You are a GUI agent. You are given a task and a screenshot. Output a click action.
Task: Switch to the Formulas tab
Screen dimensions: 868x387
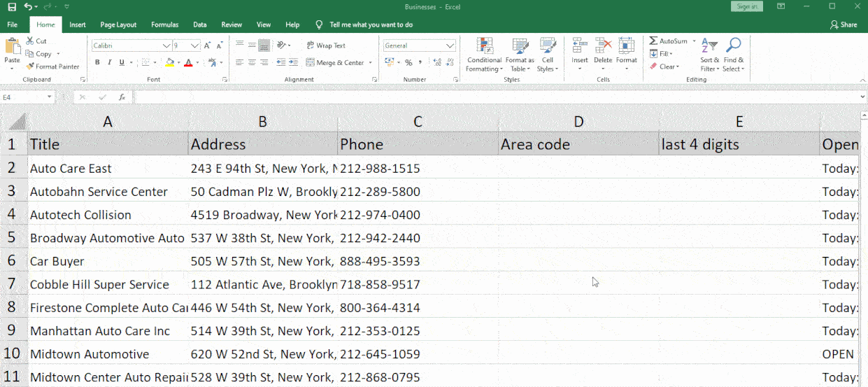[x=165, y=24]
